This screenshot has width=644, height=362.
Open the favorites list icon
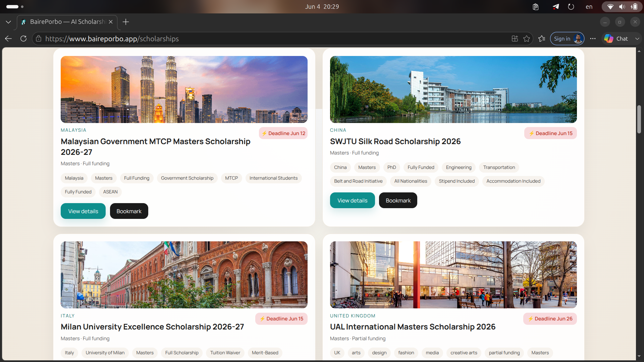542,39
